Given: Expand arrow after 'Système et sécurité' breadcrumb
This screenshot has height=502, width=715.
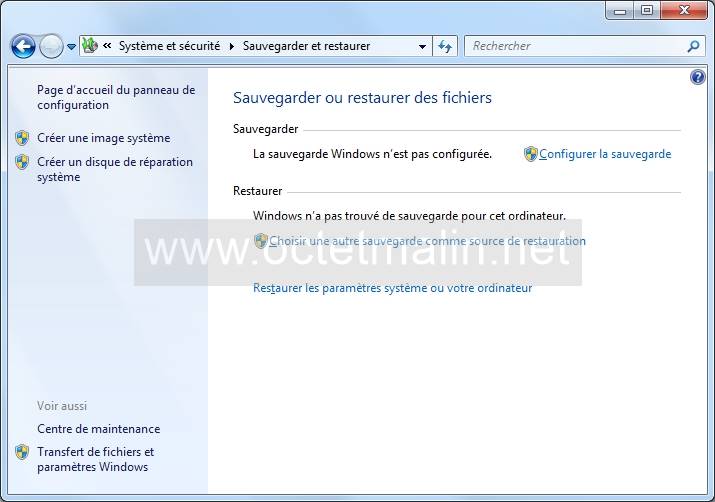Looking at the screenshot, I should pyautogui.click(x=232, y=47).
